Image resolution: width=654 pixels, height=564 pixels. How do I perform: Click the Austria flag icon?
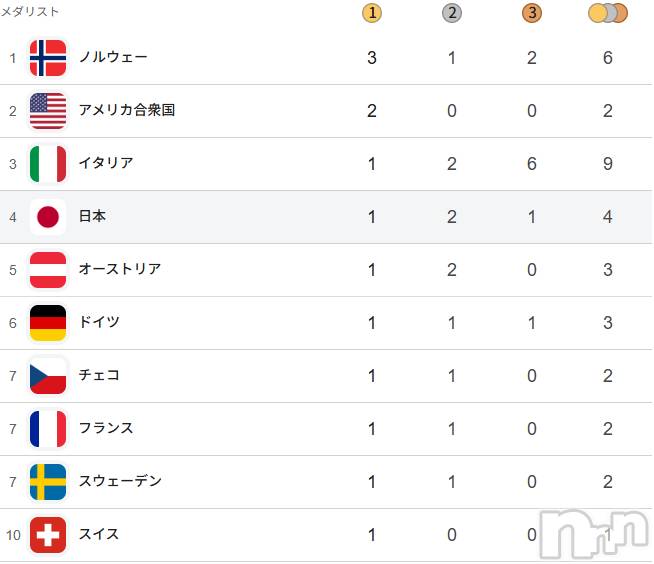pos(48,270)
